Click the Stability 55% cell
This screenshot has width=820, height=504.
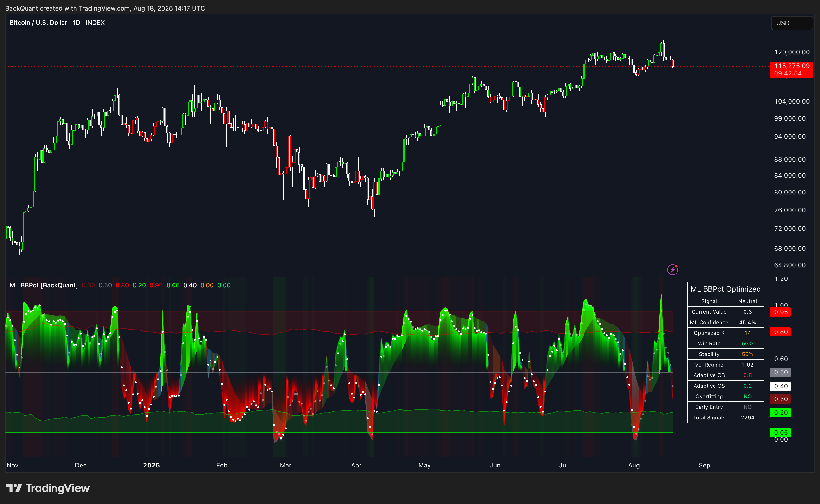point(747,354)
